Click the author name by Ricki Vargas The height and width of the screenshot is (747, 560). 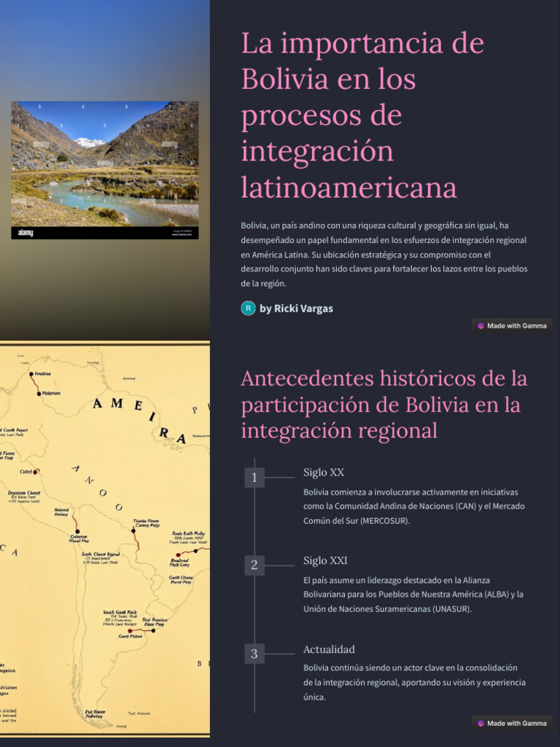tap(296, 309)
